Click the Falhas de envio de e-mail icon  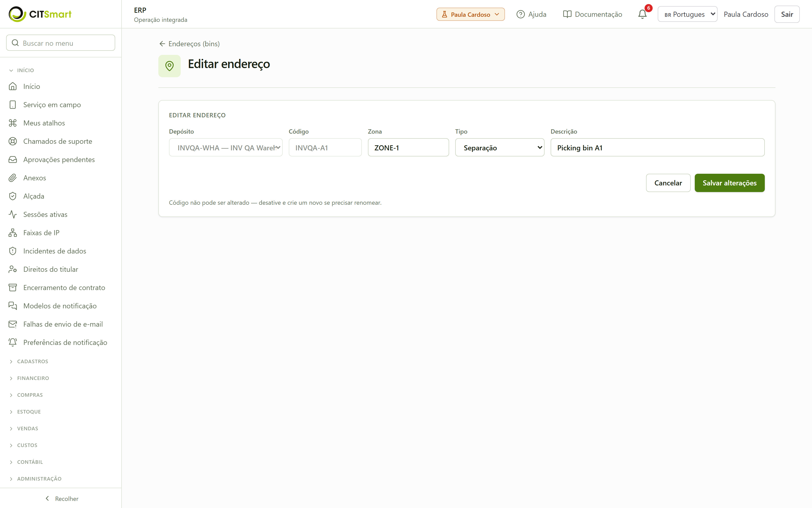pyautogui.click(x=13, y=324)
